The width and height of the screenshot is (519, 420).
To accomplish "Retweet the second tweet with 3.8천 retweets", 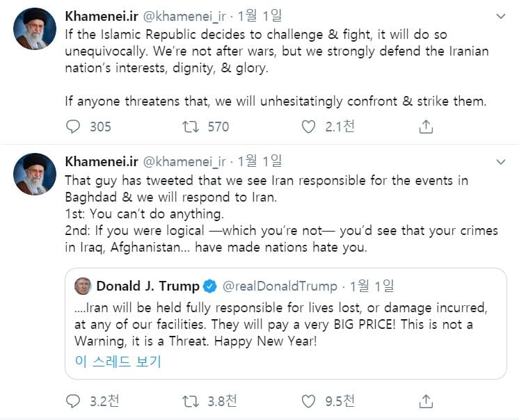I will point(190,401).
